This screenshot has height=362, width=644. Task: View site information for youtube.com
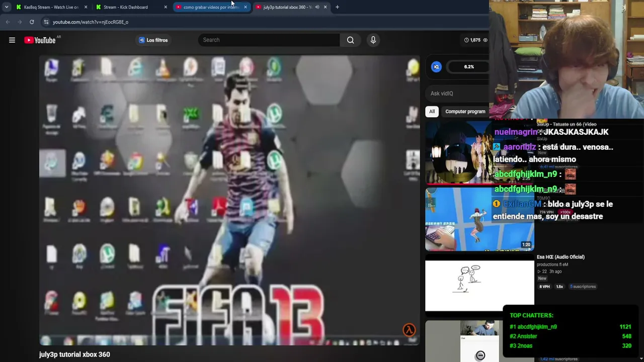46,22
